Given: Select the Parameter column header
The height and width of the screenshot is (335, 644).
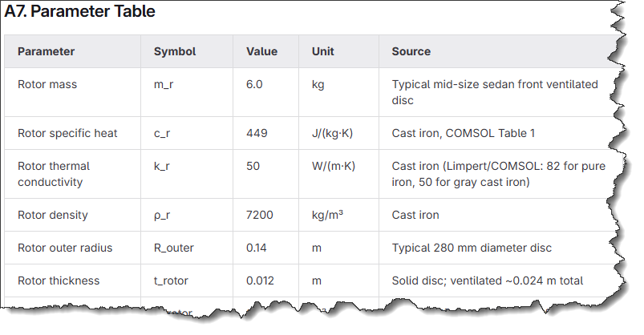Looking at the screenshot, I should (46, 51).
